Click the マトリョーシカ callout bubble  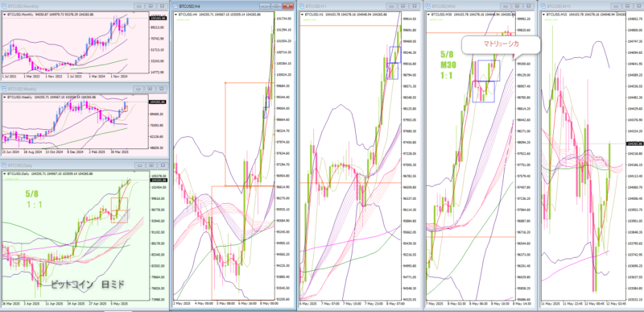coord(500,44)
